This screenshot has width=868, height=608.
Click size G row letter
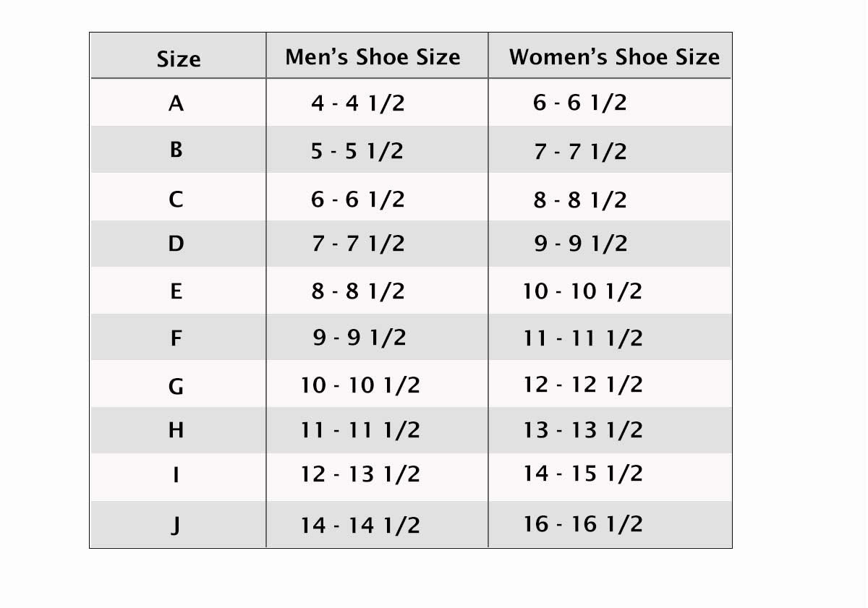(176, 386)
